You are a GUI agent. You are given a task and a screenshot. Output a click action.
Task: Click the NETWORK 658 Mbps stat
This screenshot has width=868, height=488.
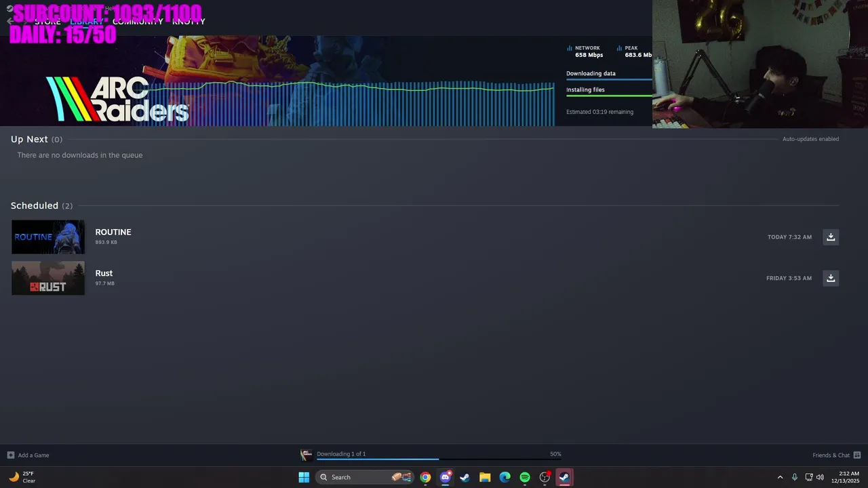coord(585,52)
